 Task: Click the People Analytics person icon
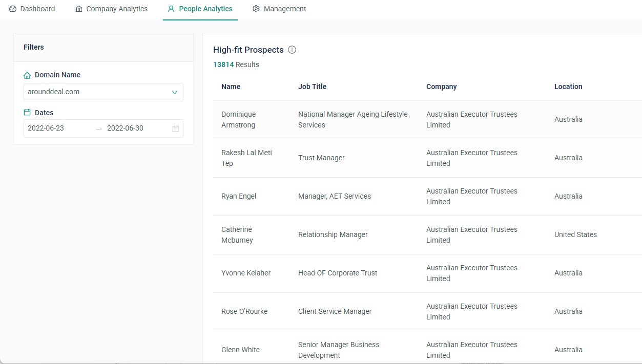pyautogui.click(x=171, y=9)
